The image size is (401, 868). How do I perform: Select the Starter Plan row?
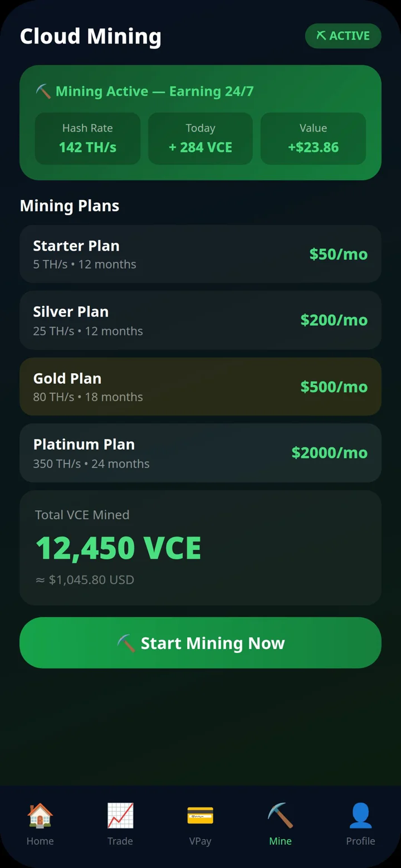(200, 254)
